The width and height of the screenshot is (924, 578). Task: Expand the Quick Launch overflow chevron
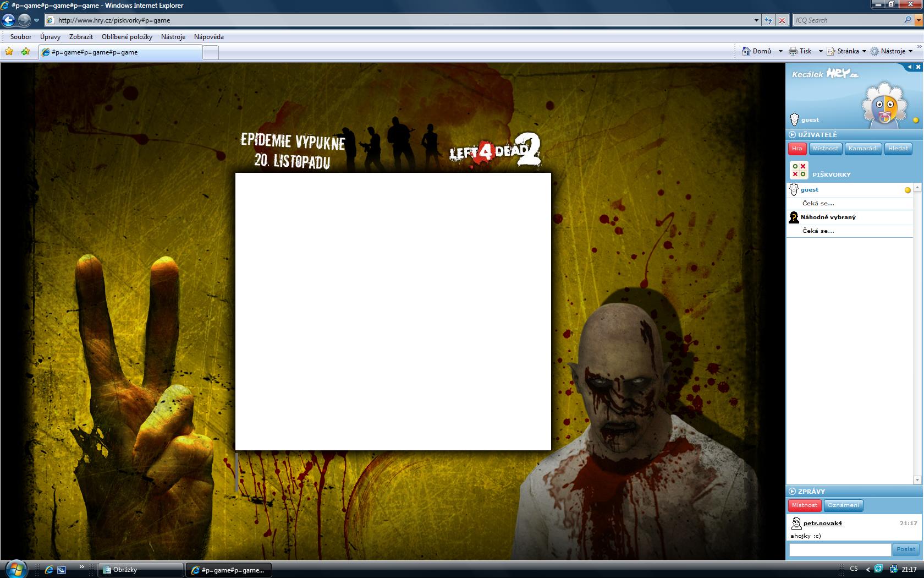pos(82,566)
